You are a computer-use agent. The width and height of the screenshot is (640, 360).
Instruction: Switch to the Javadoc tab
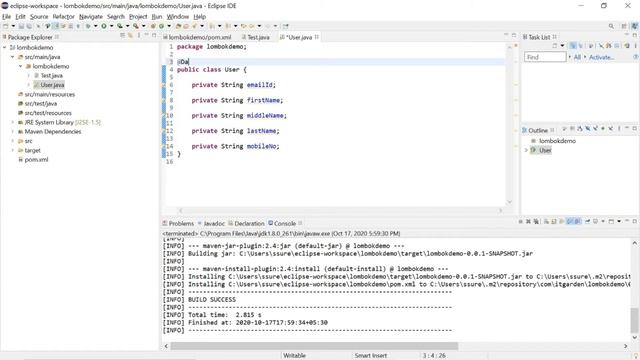pyautogui.click(x=211, y=223)
